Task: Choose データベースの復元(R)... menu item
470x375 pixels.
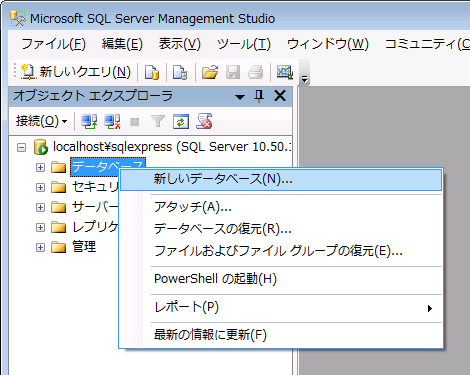Action: tap(281, 229)
